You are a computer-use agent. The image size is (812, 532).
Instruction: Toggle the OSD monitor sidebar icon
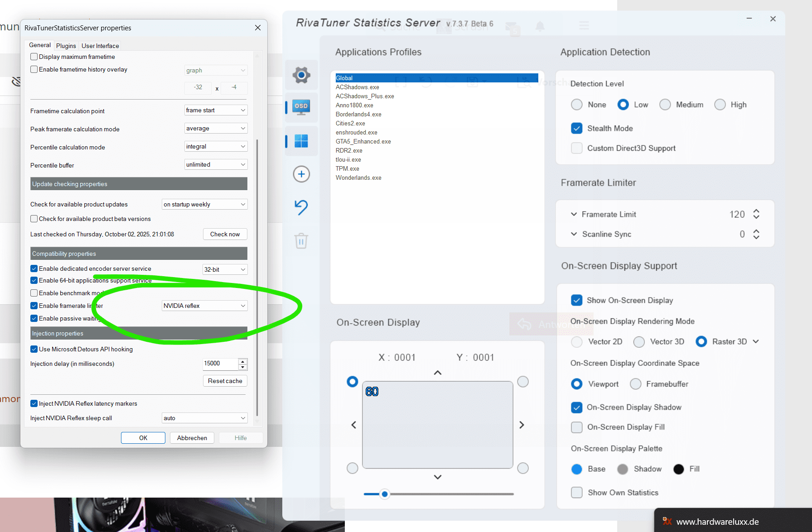click(x=301, y=107)
